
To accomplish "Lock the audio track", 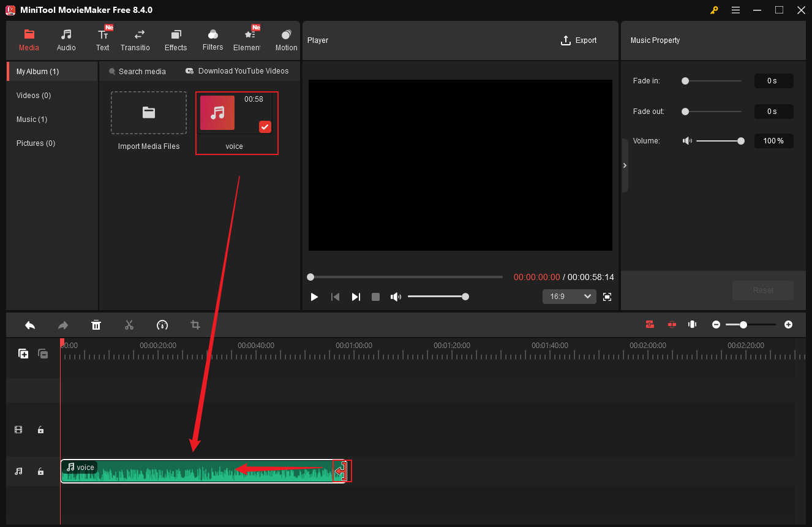I will pyautogui.click(x=40, y=471).
